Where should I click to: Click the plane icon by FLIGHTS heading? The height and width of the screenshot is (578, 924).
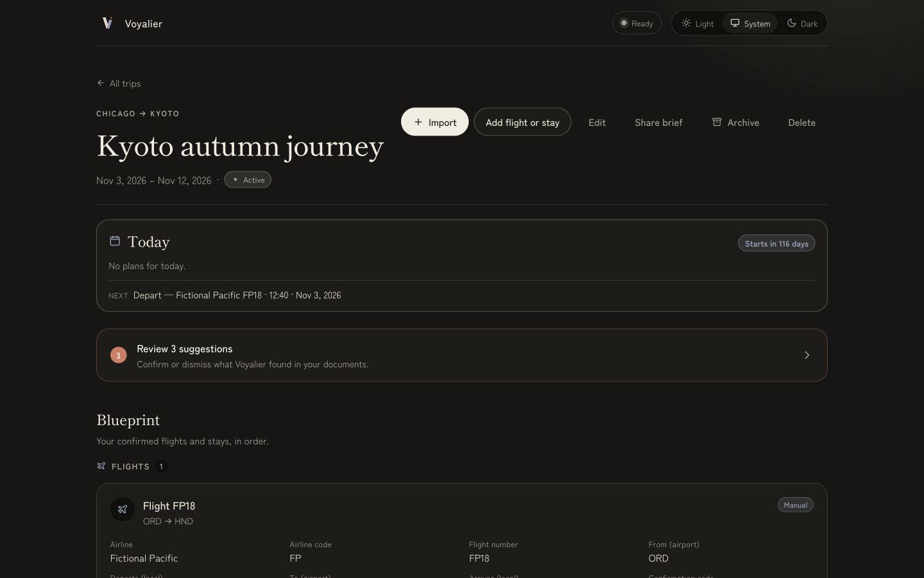tap(101, 466)
